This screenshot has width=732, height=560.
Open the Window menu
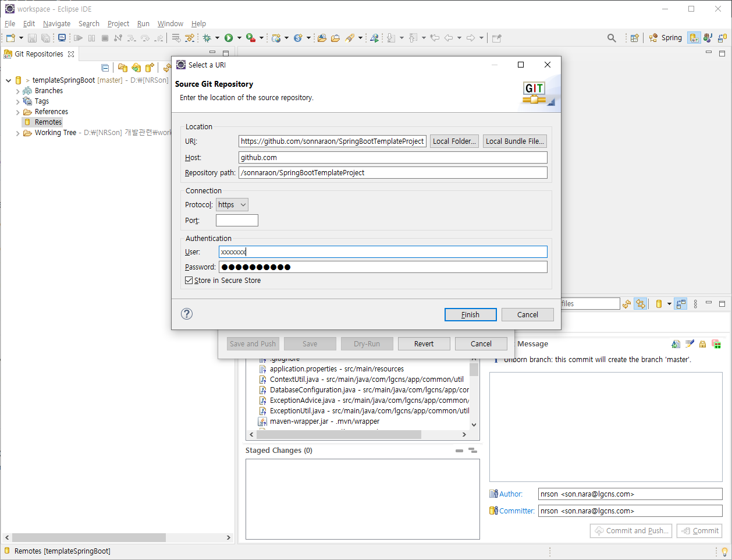pyautogui.click(x=170, y=24)
